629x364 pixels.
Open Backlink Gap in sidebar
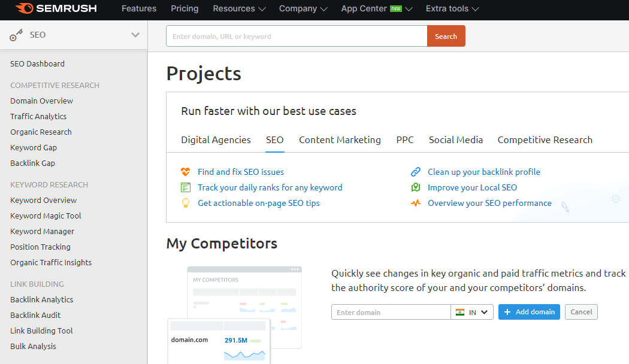point(32,163)
